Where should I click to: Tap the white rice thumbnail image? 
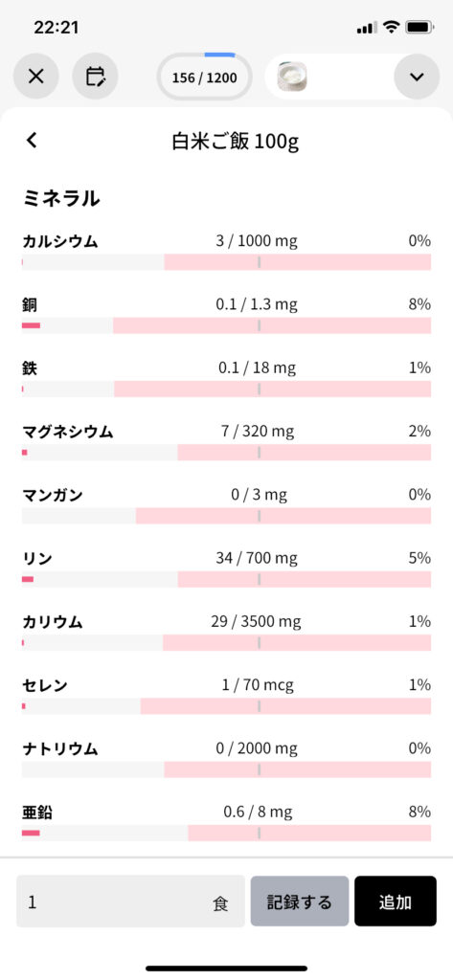pyautogui.click(x=292, y=77)
